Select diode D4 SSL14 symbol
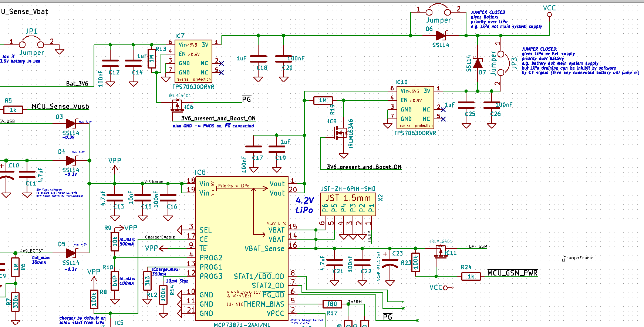 (71, 160)
